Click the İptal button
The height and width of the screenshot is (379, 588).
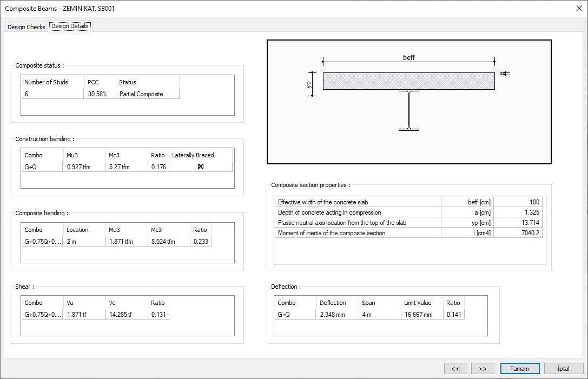(x=563, y=368)
